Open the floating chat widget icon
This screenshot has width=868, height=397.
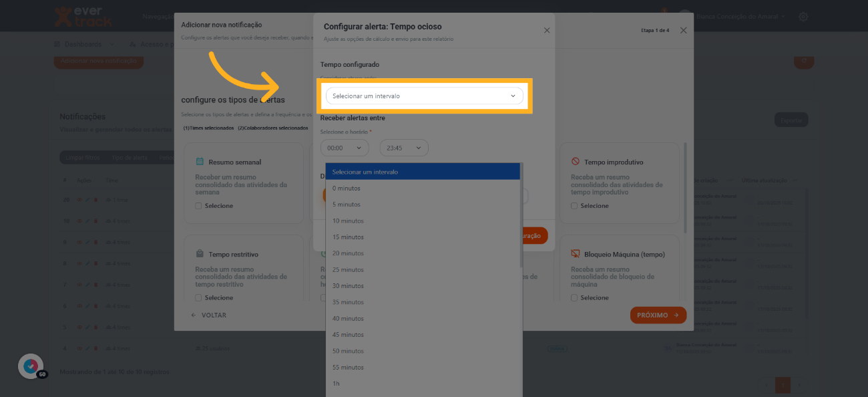[31, 366]
